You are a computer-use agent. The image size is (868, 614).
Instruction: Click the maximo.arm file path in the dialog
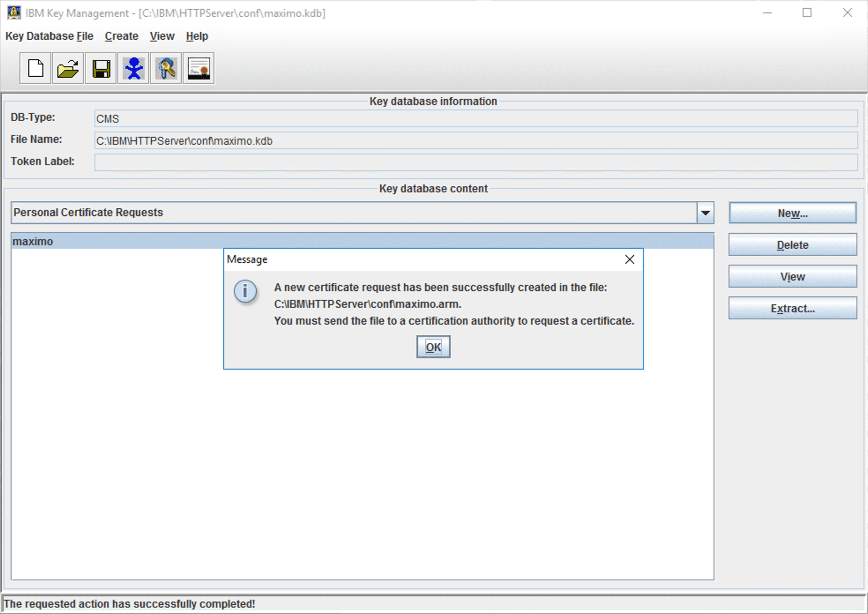tap(367, 304)
